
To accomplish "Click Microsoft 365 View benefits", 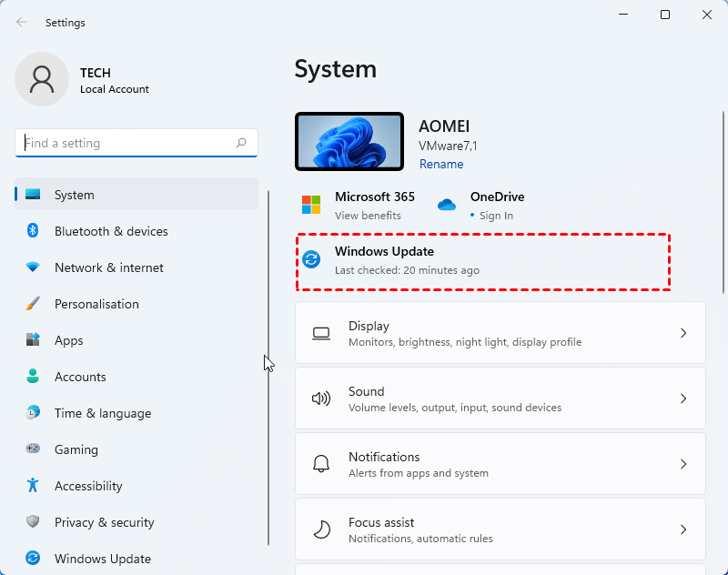I will [368, 216].
